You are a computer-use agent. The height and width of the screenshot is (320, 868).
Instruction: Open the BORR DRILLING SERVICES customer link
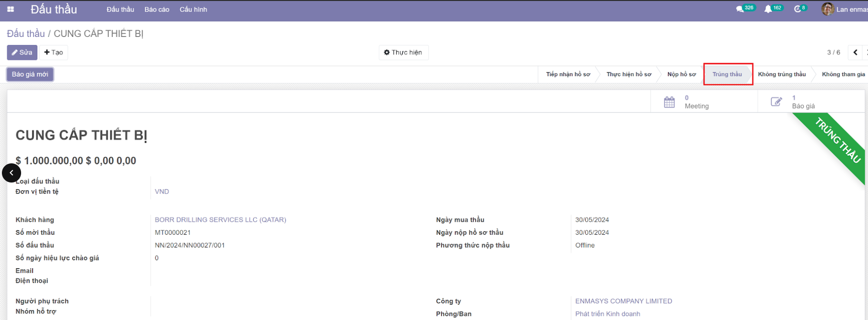coord(220,220)
